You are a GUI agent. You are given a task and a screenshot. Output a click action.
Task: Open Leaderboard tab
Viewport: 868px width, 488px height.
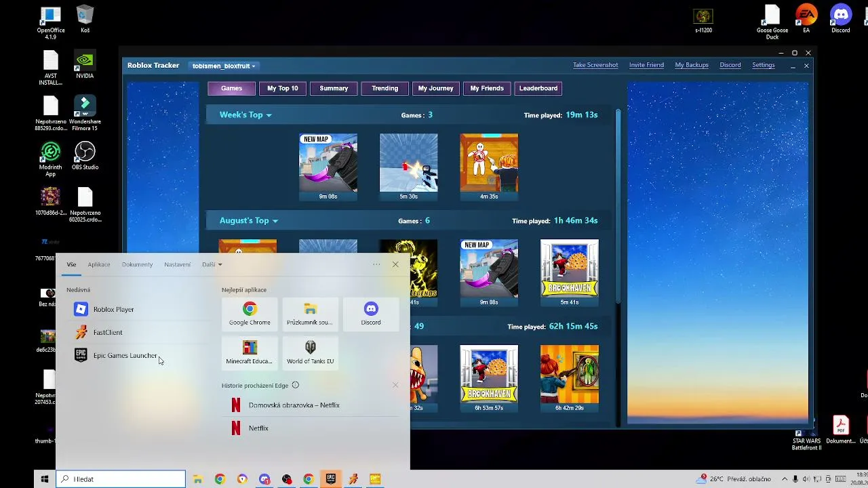pos(538,88)
